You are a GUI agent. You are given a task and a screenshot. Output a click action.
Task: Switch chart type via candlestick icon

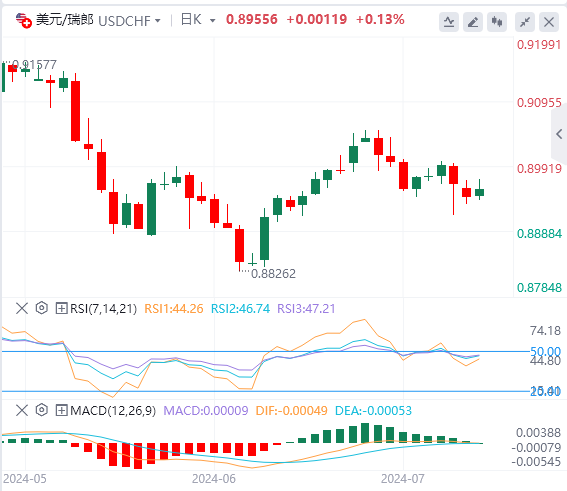click(x=497, y=22)
